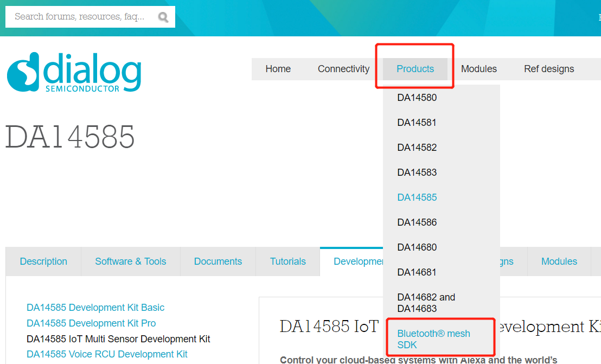This screenshot has height=364, width=601.
Task: Select DA14681 from Products dropdown
Action: point(417,272)
